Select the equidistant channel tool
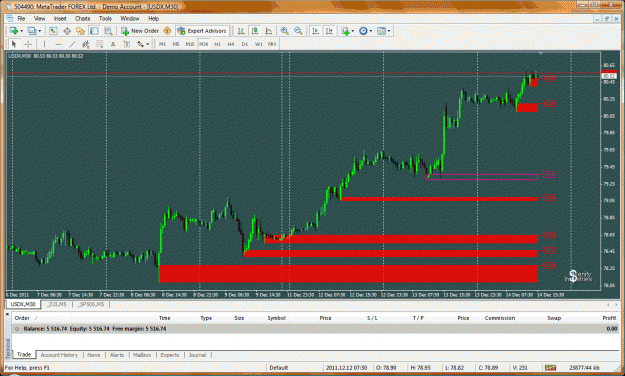This screenshot has height=376, width=625. pos(85,44)
